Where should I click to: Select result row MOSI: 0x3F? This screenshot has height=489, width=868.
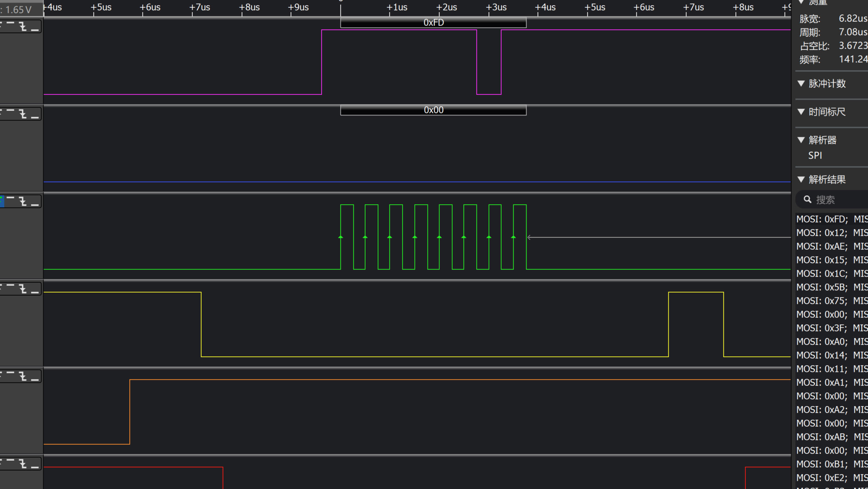832,328
